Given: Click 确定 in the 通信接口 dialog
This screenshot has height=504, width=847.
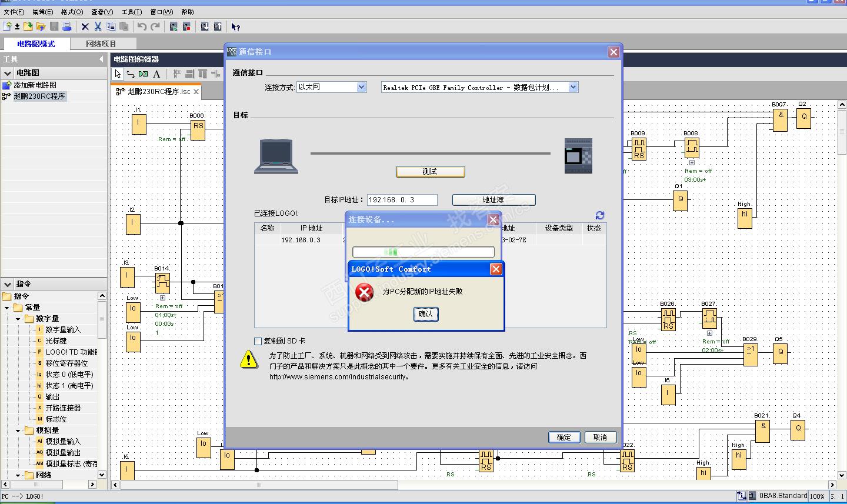Looking at the screenshot, I should (564, 437).
